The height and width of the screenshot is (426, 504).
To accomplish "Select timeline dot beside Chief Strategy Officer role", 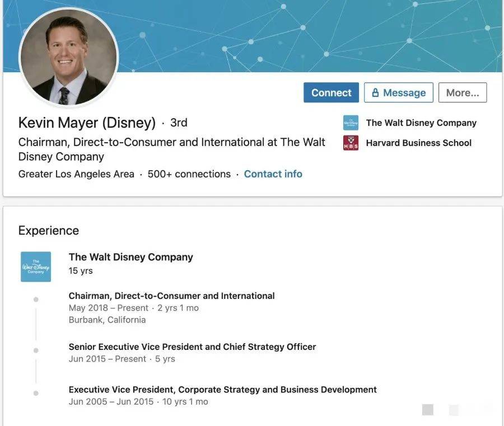I will pos(36,350).
